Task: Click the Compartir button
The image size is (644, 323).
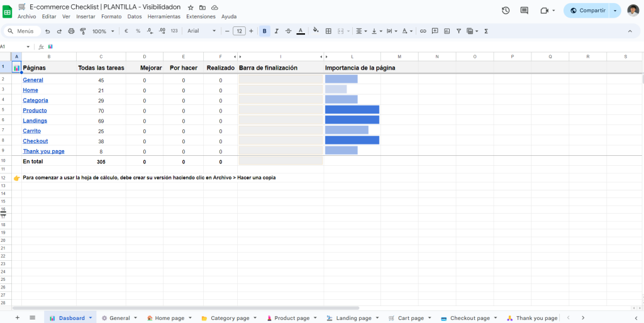Action: pyautogui.click(x=587, y=10)
